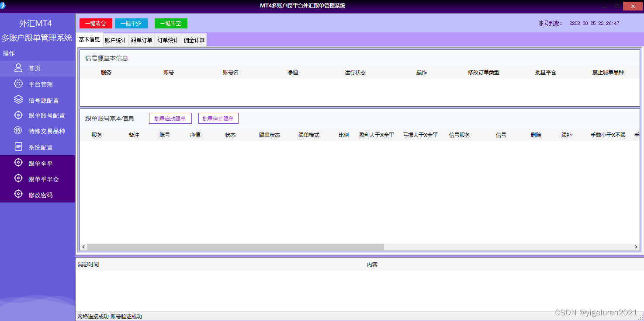The width and height of the screenshot is (644, 321).
Task: Click the horizontal scrollbar thumb
Action: [x=235, y=247]
